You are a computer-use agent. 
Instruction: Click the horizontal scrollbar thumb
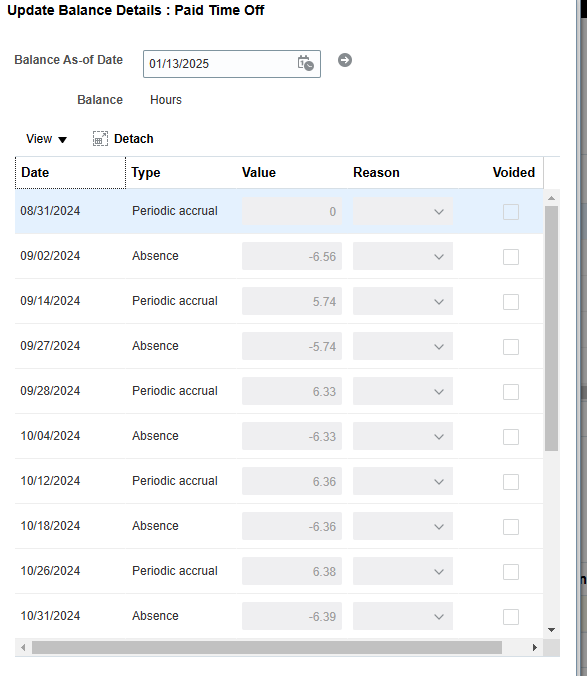(267, 648)
